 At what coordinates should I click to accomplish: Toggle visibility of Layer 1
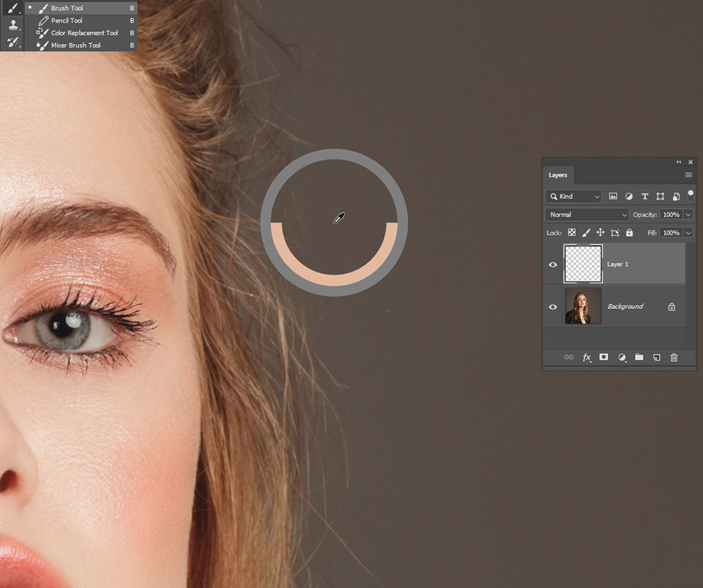coord(553,264)
